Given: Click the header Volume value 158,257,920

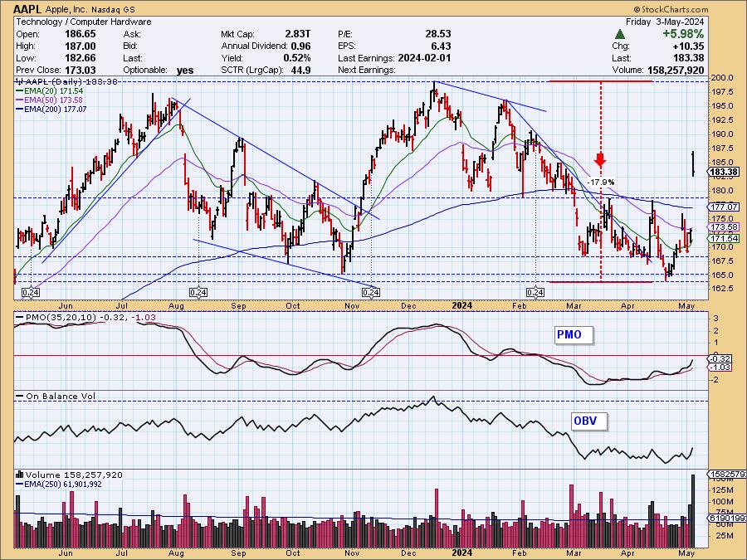Looking at the screenshot, I should point(676,70).
